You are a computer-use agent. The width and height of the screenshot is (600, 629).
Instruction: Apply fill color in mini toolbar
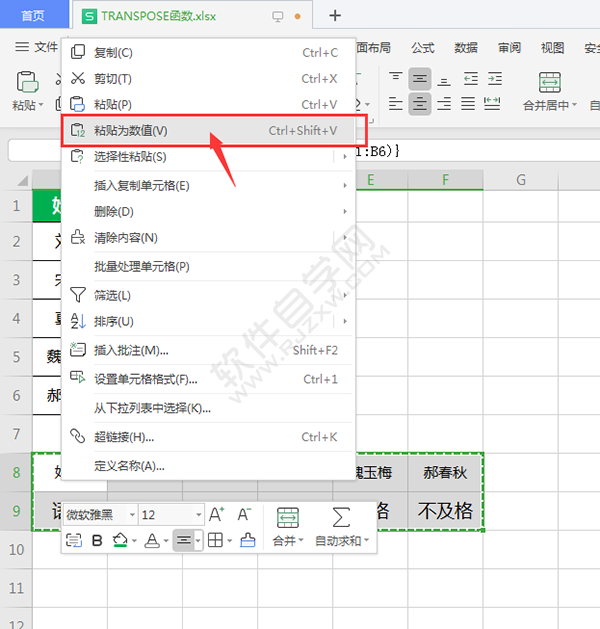point(120,540)
